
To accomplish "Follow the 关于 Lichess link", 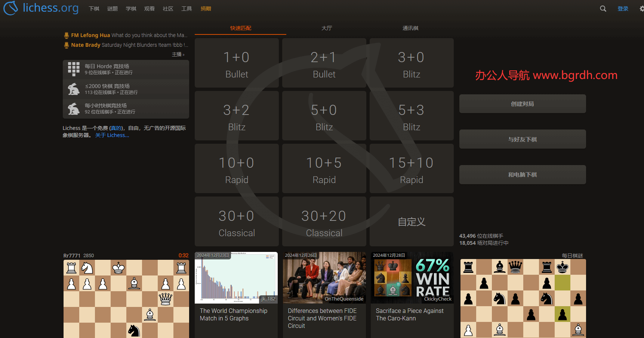I will 112,135.
